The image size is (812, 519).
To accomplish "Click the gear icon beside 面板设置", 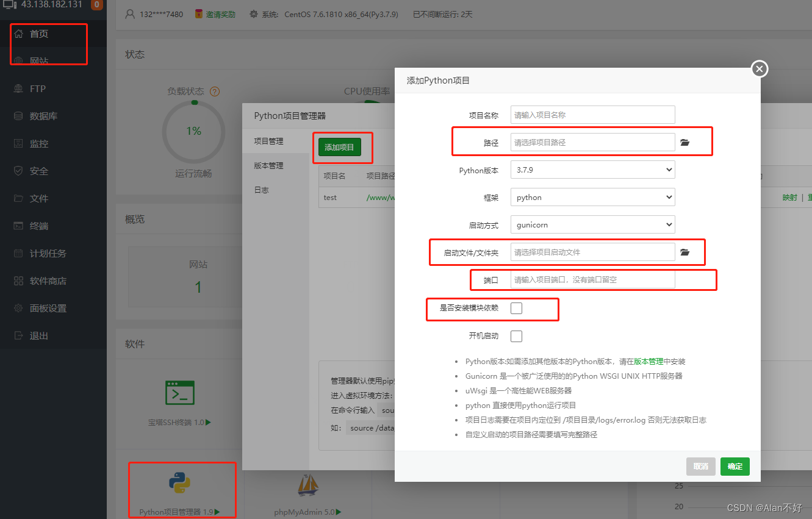I will [x=18, y=308].
